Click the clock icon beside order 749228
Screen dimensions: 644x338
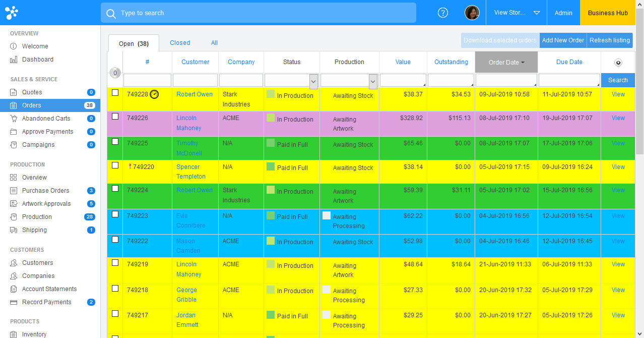[154, 94]
